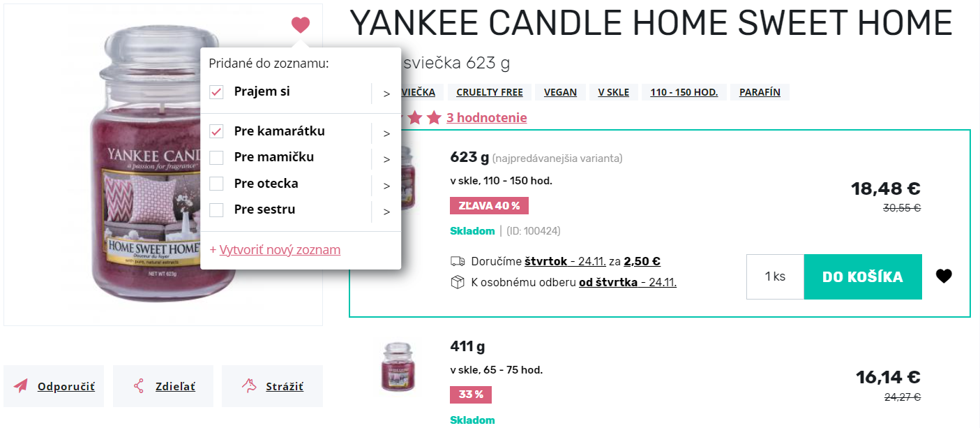Click the pink heart wishlist icon above product image

(301, 25)
